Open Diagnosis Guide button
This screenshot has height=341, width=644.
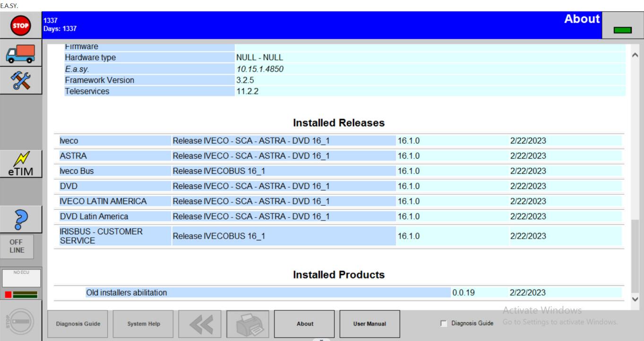77,324
